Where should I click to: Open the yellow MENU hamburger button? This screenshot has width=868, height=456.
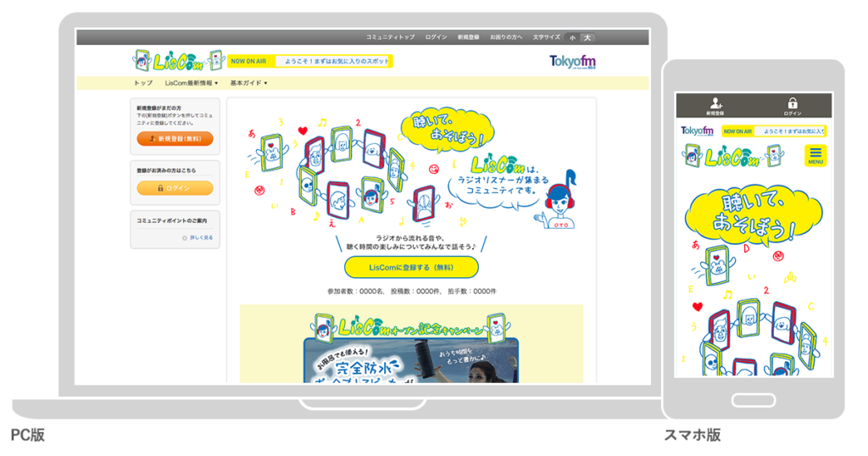coord(815,155)
